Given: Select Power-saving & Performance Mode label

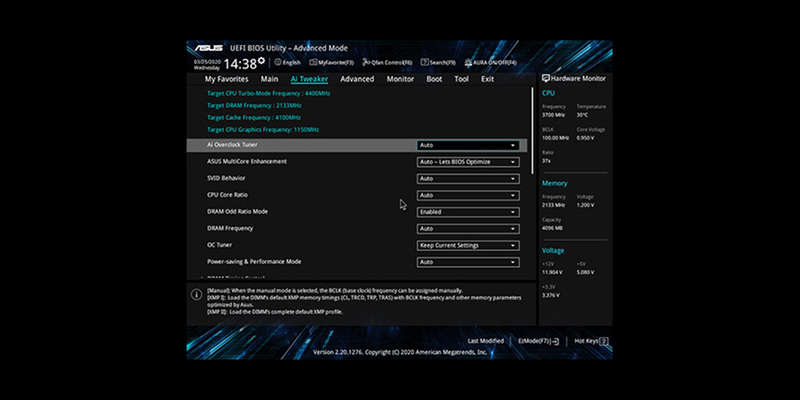Looking at the screenshot, I should [254, 262].
